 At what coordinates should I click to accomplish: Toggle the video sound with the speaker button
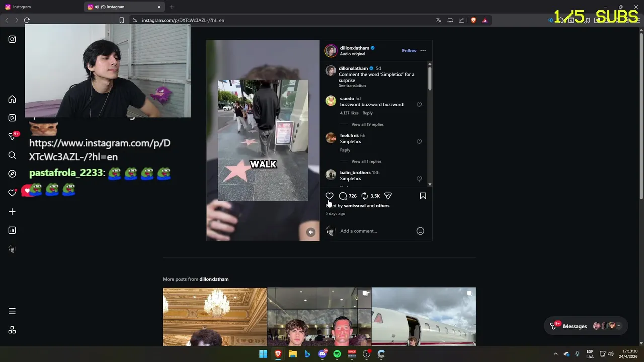[311, 232]
